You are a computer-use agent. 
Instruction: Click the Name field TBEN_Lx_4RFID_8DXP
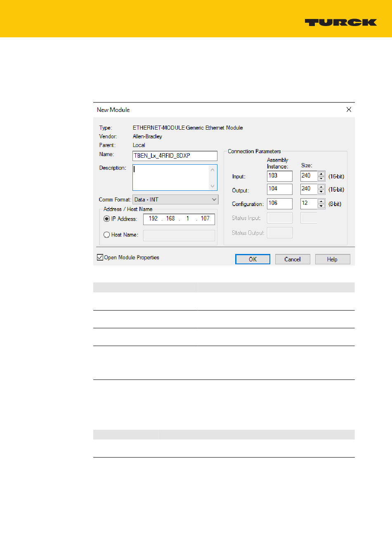pos(175,156)
